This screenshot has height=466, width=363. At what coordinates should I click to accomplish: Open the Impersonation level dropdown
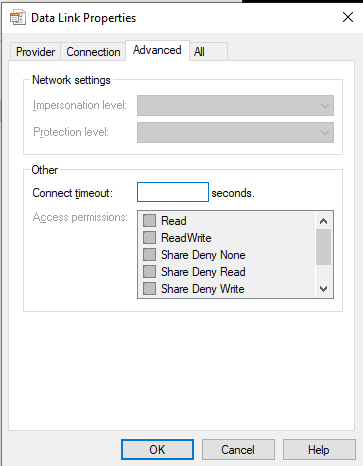point(235,105)
